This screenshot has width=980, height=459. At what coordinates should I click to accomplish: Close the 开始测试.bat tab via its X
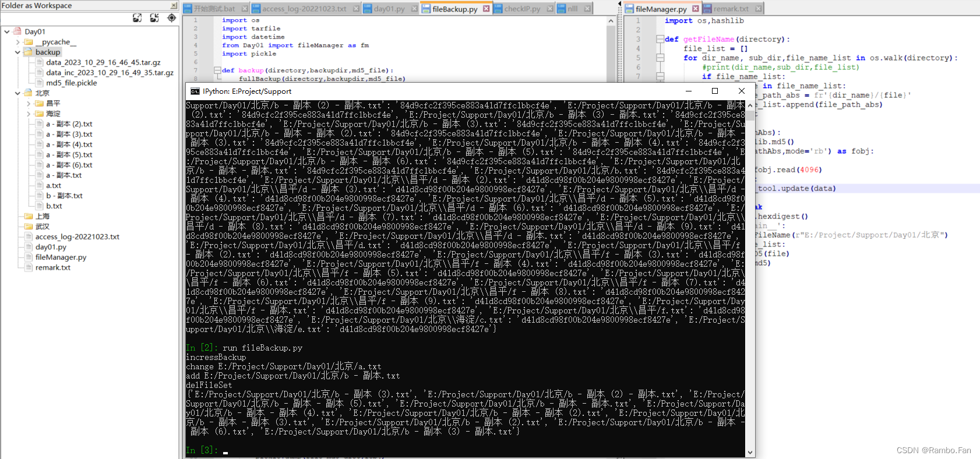(245, 9)
